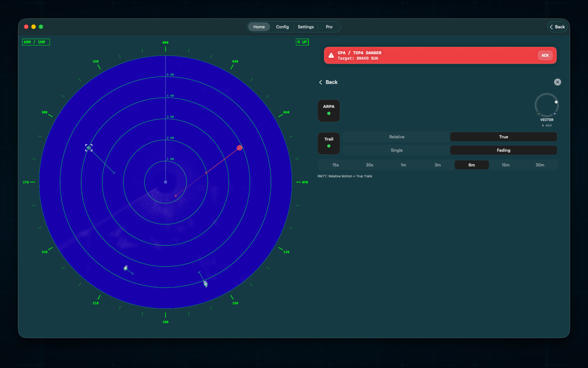
Task: Click the 270 bearing label
Action: [26, 182]
